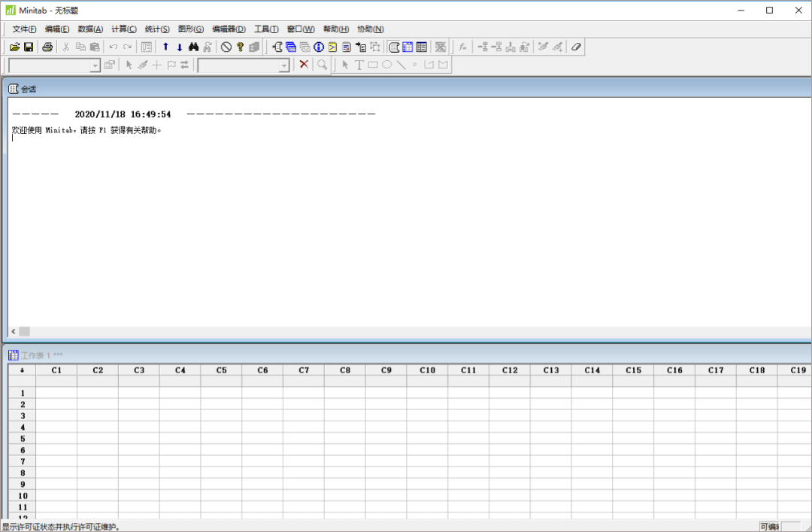The image size is (812, 532).
Task: Select the ellipse drawing tool
Action: tap(387, 65)
